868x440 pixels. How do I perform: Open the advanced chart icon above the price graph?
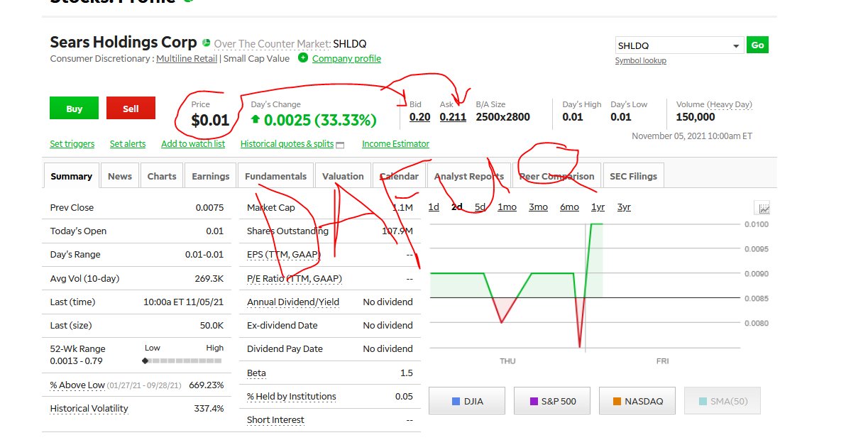tap(764, 208)
